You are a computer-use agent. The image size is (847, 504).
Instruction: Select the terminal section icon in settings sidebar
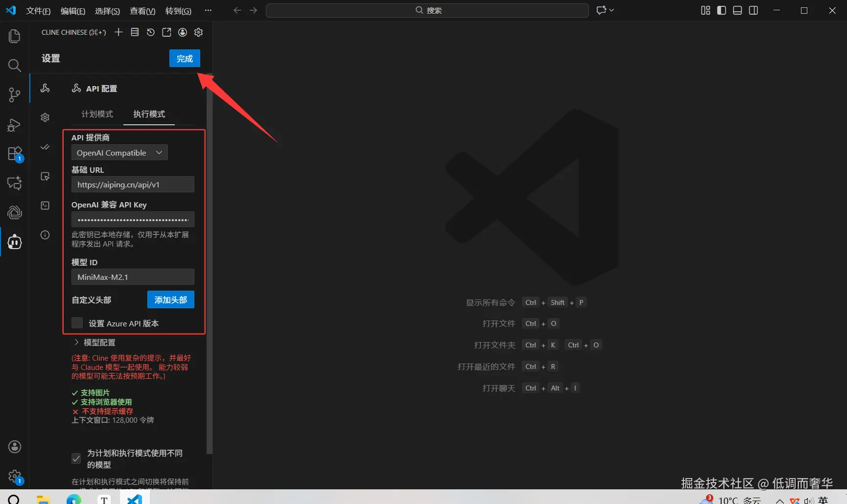coord(45,206)
